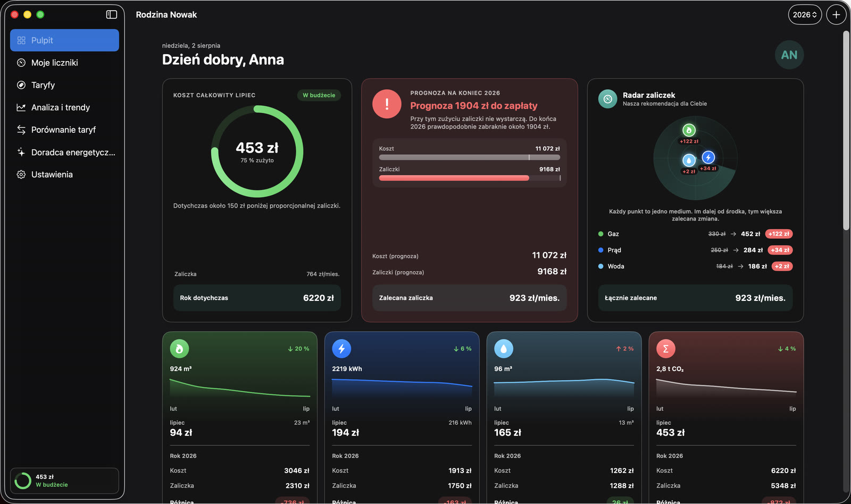Click the electricity 2219 kWh sparkline chart

pyautogui.click(x=402, y=389)
